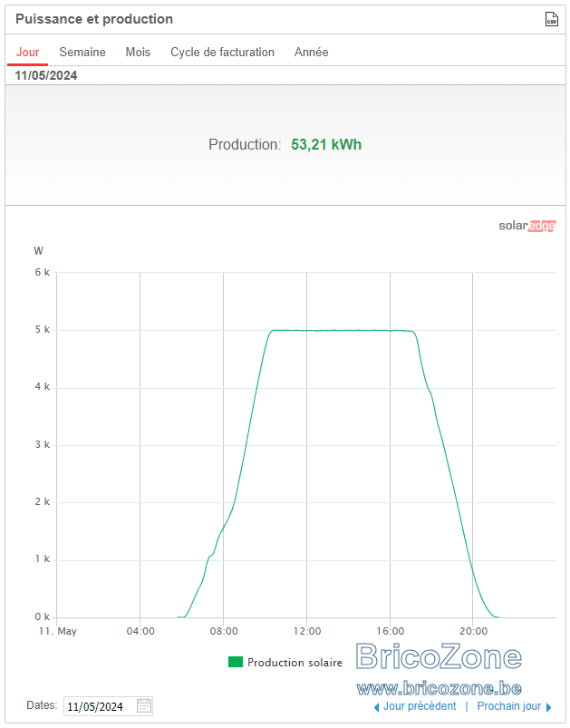Click the SolarEdge logo on chart
This screenshot has height=728, width=570.
(x=527, y=226)
